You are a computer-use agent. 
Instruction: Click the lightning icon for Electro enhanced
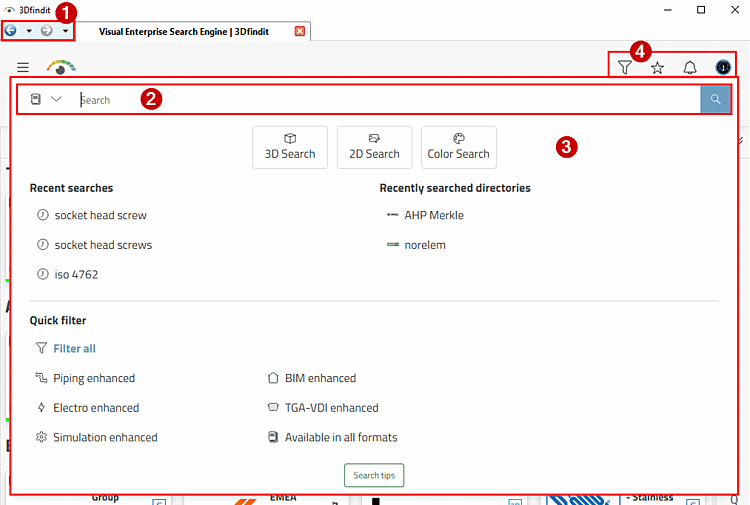pos(42,407)
